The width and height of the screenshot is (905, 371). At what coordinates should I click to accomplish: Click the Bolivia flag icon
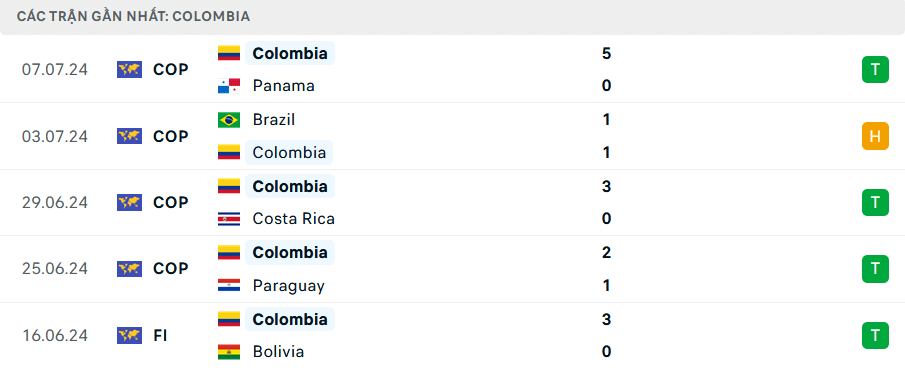[x=229, y=351]
